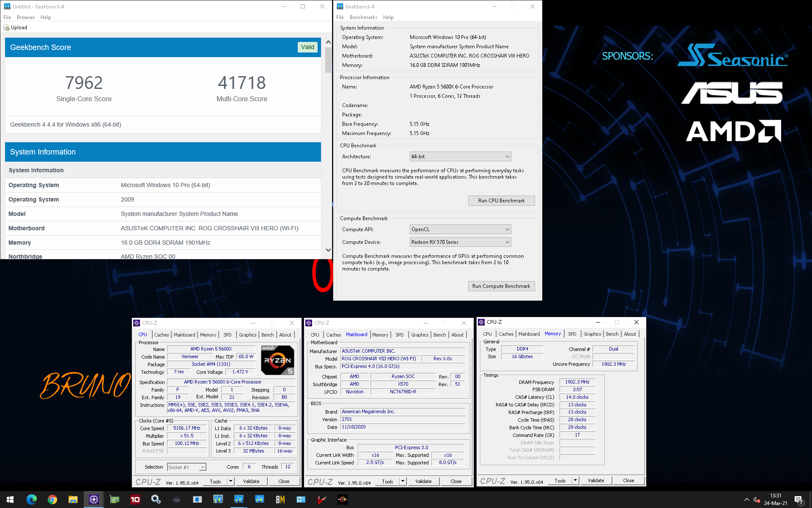The width and height of the screenshot is (812, 508).
Task: Open Help menu in Geekbench 4 benchmark window
Action: 388,17
